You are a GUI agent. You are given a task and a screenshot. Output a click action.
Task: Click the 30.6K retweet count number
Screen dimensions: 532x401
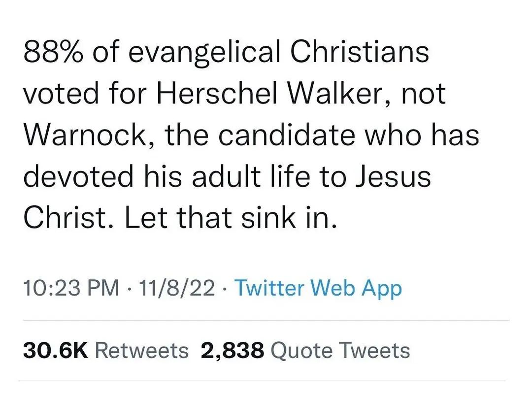pyautogui.click(x=55, y=351)
